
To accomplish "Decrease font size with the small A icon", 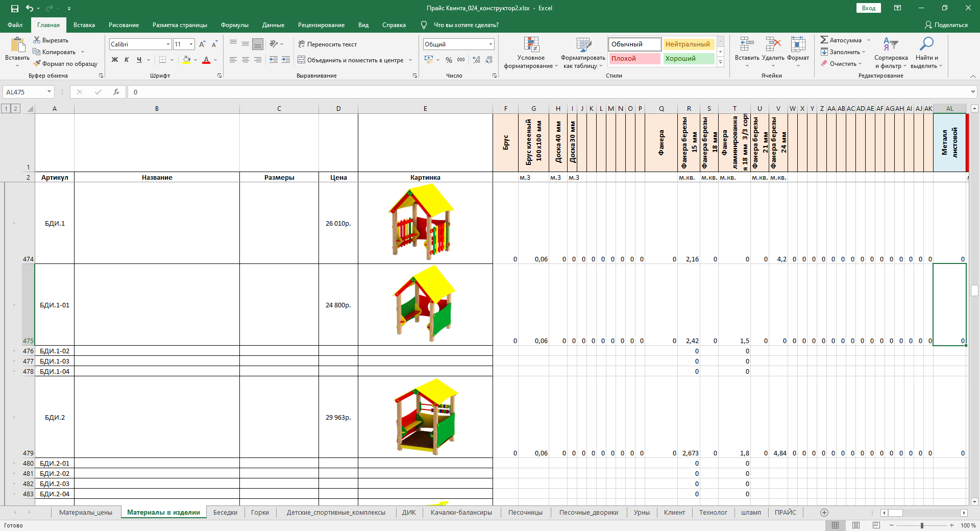I will click(214, 44).
